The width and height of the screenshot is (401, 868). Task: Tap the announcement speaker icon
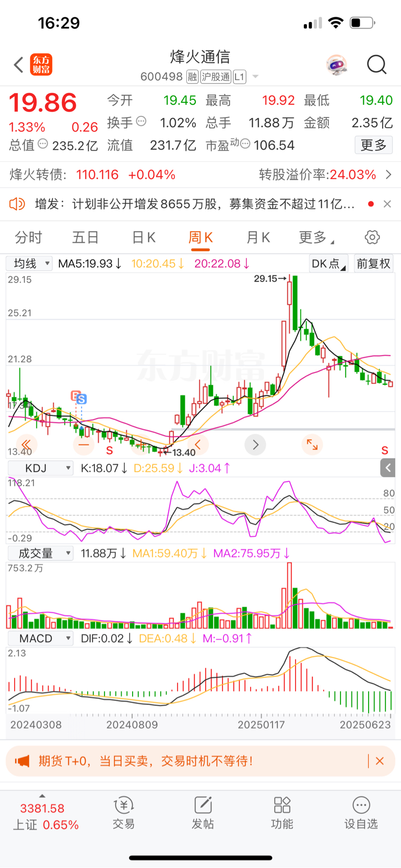coord(17,204)
